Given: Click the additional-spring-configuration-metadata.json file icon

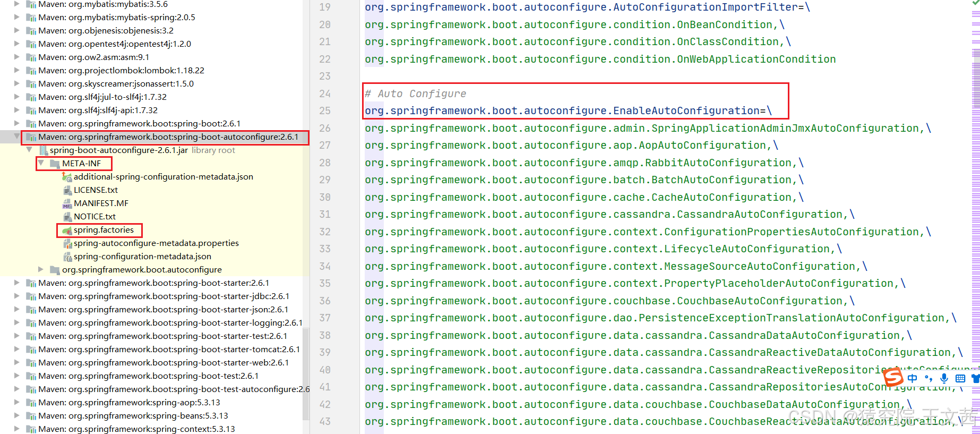Looking at the screenshot, I should click(67, 177).
